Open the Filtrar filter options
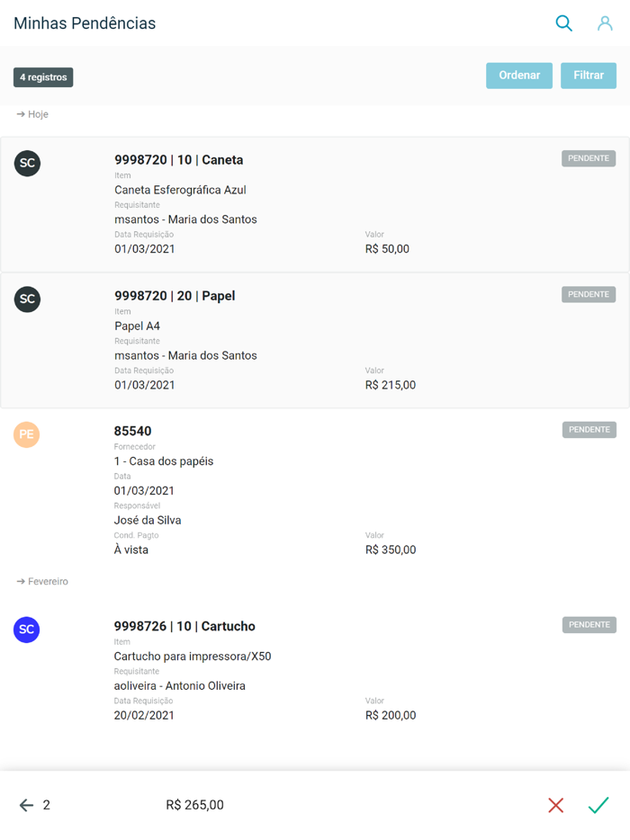The height and width of the screenshot is (840, 630). [x=589, y=76]
